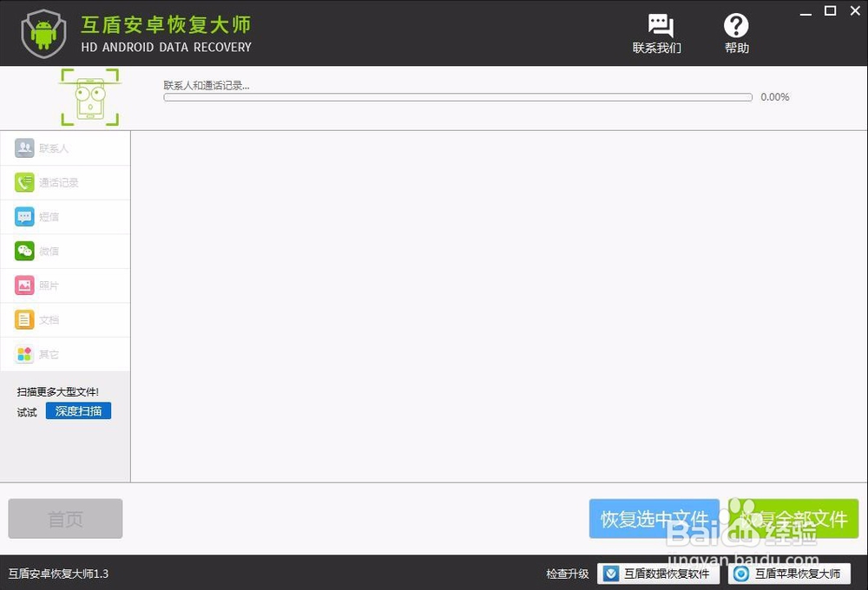Click the 0.00% progress value

(775, 97)
